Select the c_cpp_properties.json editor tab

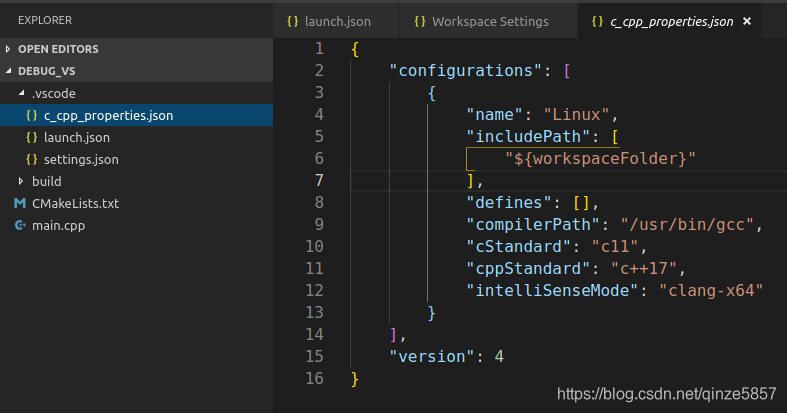coord(670,22)
